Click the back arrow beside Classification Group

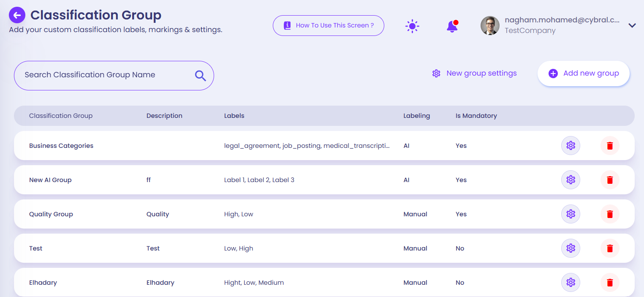click(x=17, y=15)
